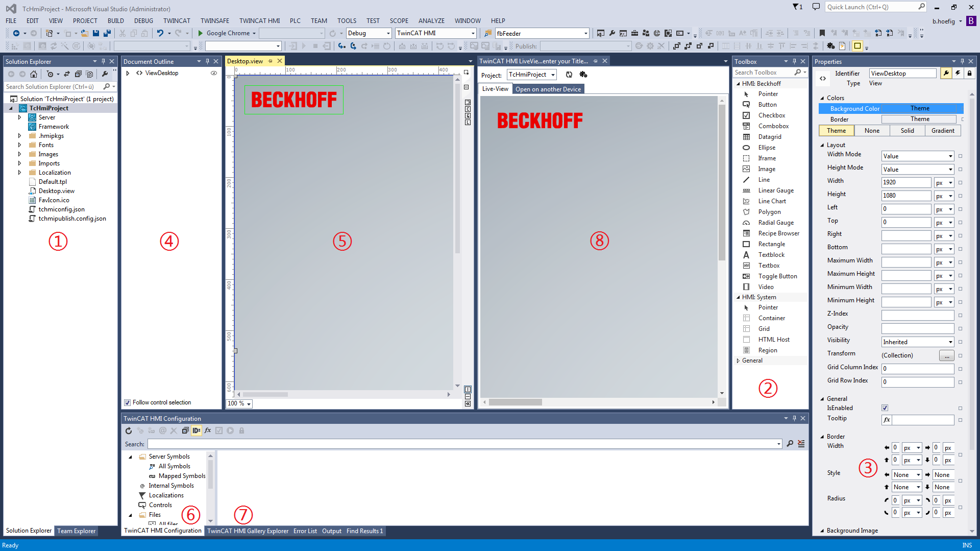Expand the Server node in Solution Explorer

(20, 117)
